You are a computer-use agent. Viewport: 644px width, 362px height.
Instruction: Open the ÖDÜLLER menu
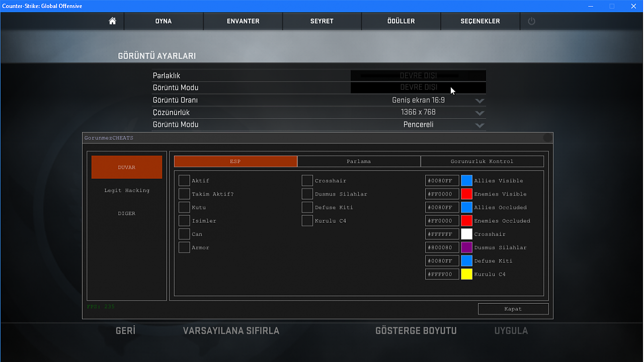coord(401,21)
